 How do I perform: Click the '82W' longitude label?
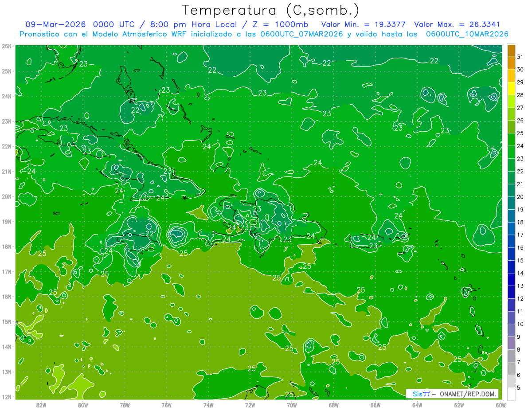[41, 405]
